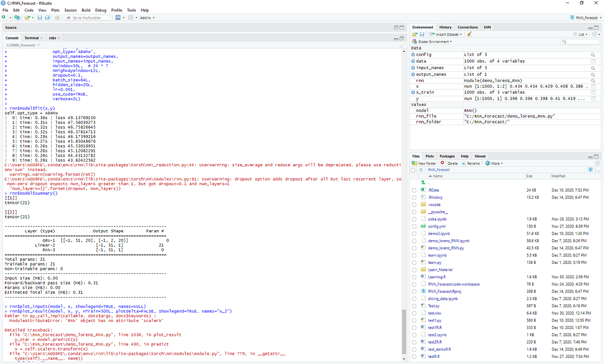Navigate to parent folder with the green up arrow
The height and width of the screenshot is (364, 604).
tap(423, 182)
